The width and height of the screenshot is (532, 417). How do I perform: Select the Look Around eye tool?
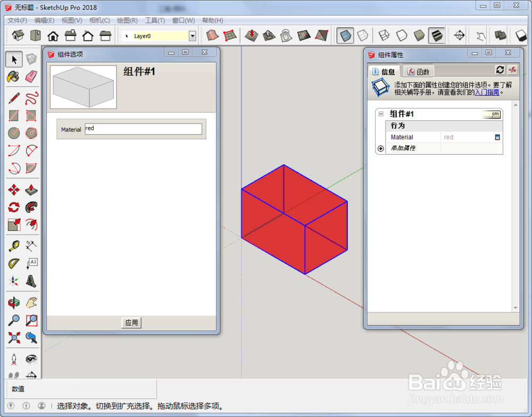31,359
